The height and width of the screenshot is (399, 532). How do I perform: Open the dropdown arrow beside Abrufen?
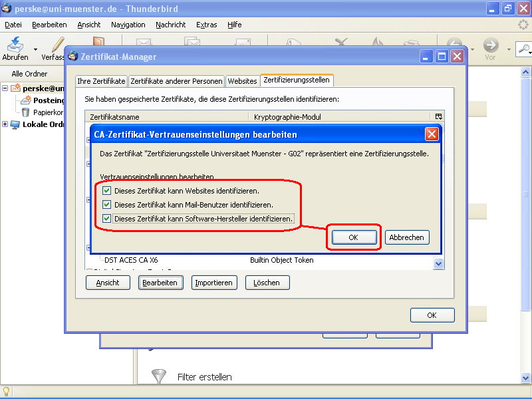click(x=35, y=49)
